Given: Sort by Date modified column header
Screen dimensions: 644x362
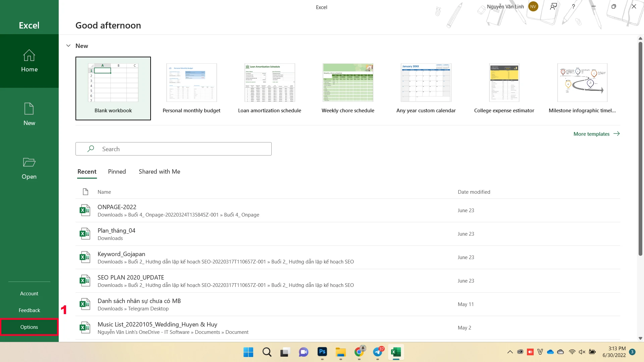Looking at the screenshot, I should (474, 192).
